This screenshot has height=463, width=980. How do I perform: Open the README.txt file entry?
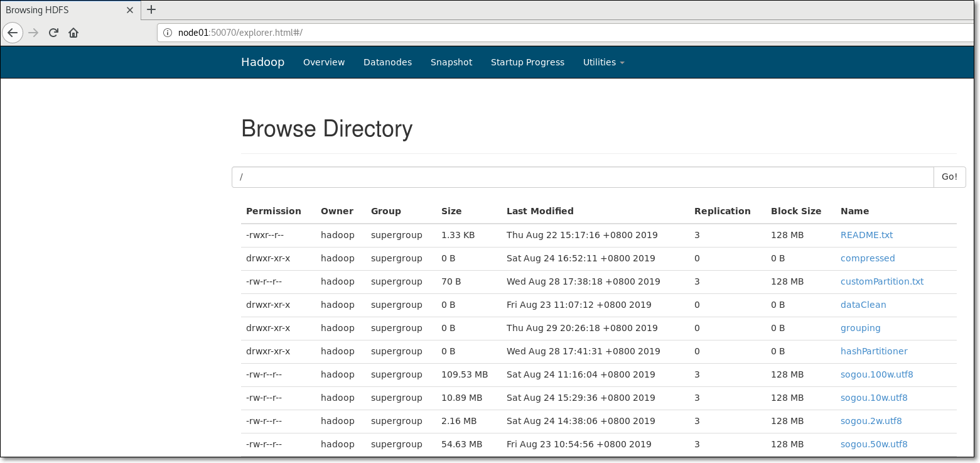point(866,234)
